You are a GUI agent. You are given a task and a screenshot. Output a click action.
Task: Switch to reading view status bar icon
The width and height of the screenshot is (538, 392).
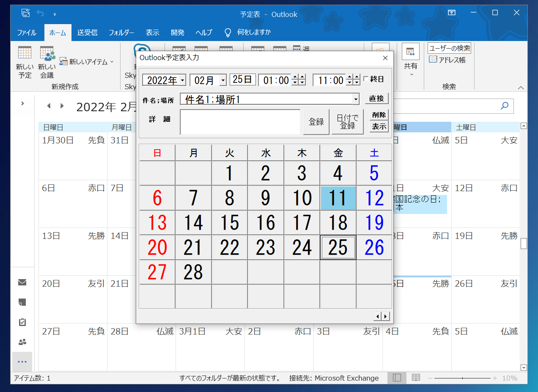416,378
